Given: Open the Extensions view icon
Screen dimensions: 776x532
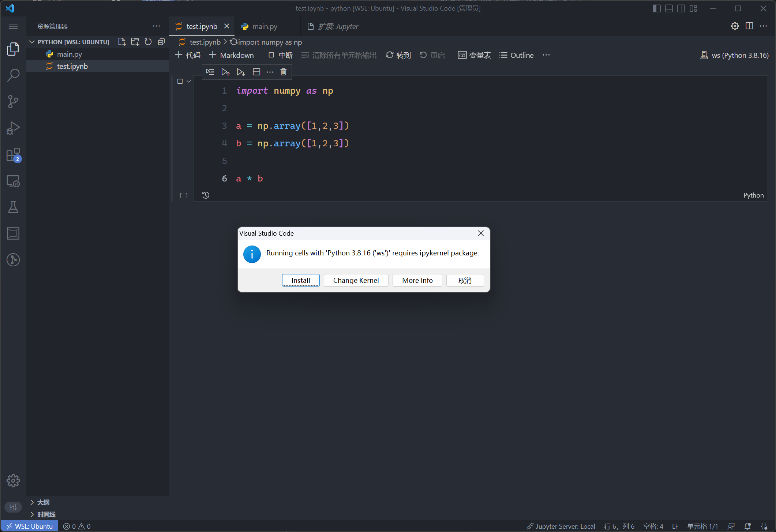Looking at the screenshot, I should pyautogui.click(x=13, y=155).
